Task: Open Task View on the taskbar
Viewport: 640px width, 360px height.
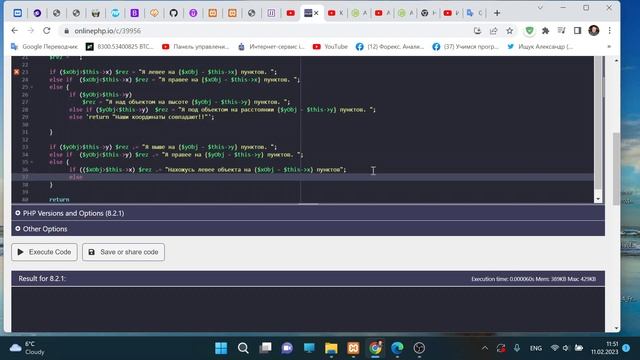Action: tap(265, 348)
